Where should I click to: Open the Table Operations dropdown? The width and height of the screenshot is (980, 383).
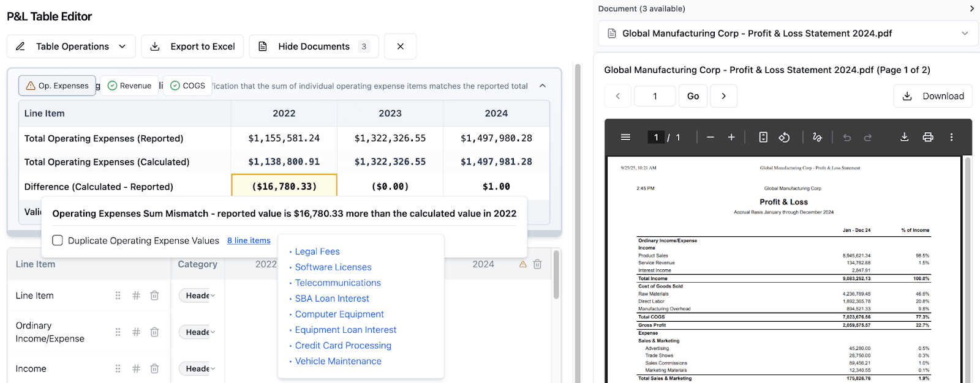tap(71, 46)
